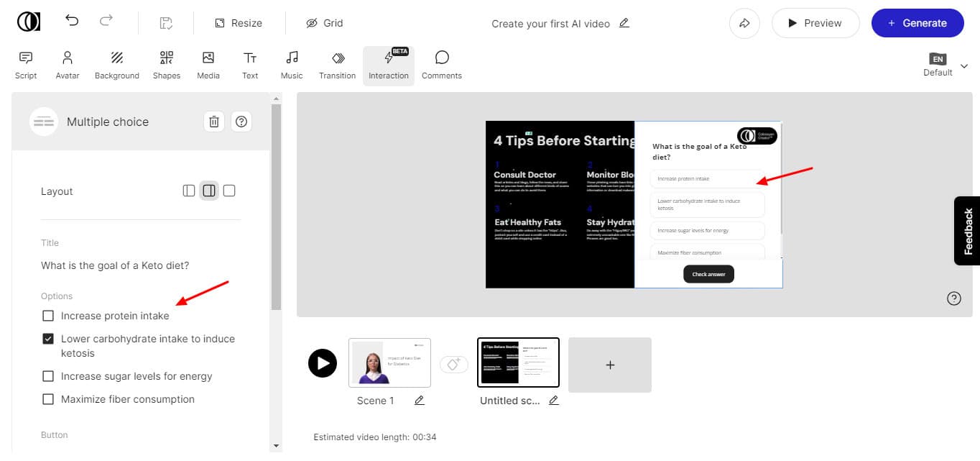Select the Scene 1 thumbnail
The height and width of the screenshot is (461, 980).
tap(389, 363)
